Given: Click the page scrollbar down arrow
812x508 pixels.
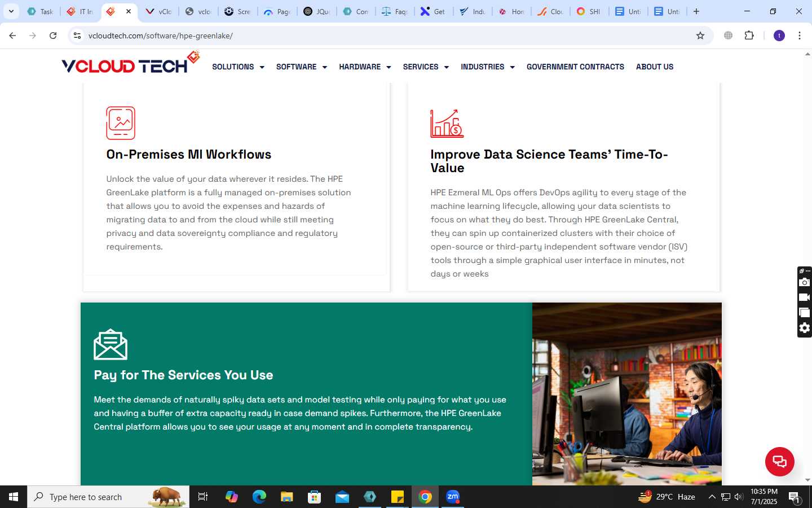Looking at the screenshot, I should [807, 480].
